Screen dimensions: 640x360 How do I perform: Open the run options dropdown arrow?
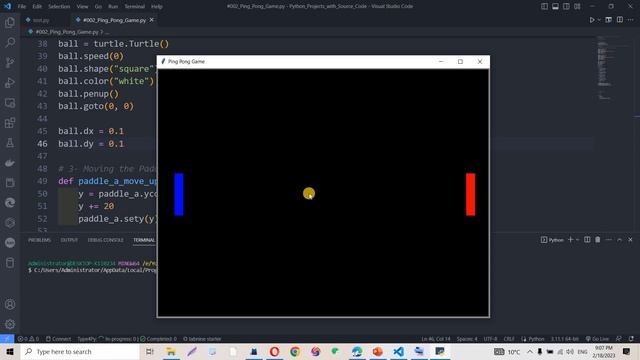[x=599, y=20]
